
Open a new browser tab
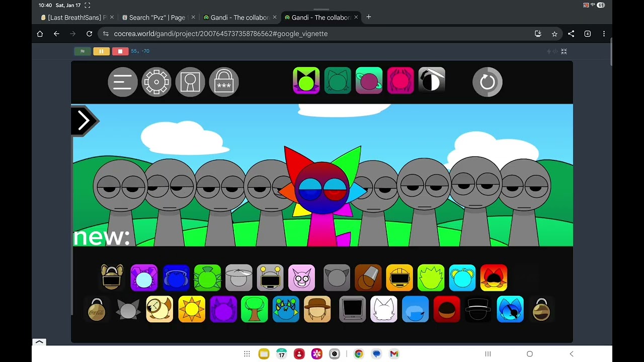369,17
